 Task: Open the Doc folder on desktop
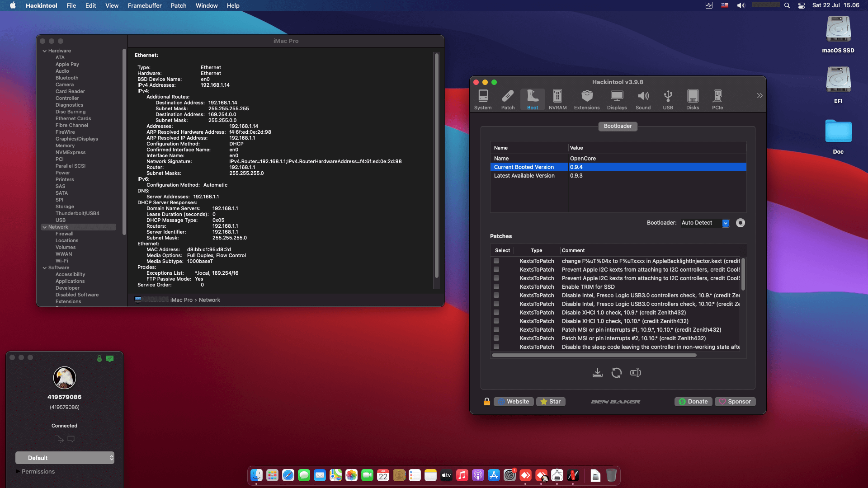coord(838,136)
